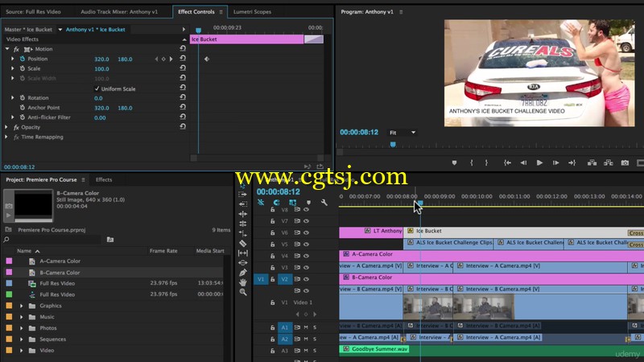Image resolution: width=644 pixels, height=362 pixels.
Task: Go to In point in the Program monitor
Action: tap(508, 163)
